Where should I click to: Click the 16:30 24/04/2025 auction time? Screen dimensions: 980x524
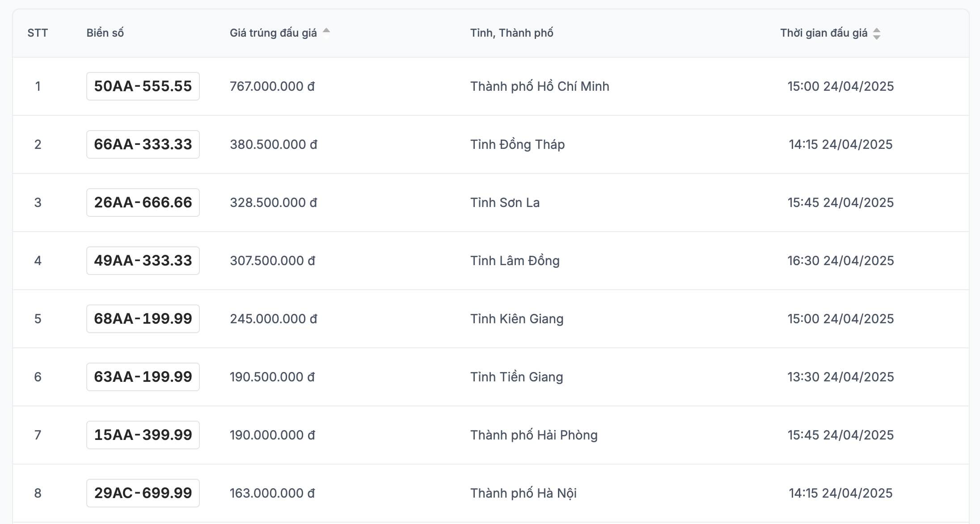click(841, 261)
